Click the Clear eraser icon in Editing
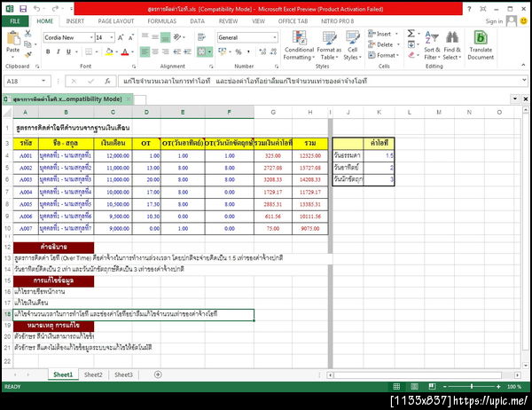 [411, 55]
